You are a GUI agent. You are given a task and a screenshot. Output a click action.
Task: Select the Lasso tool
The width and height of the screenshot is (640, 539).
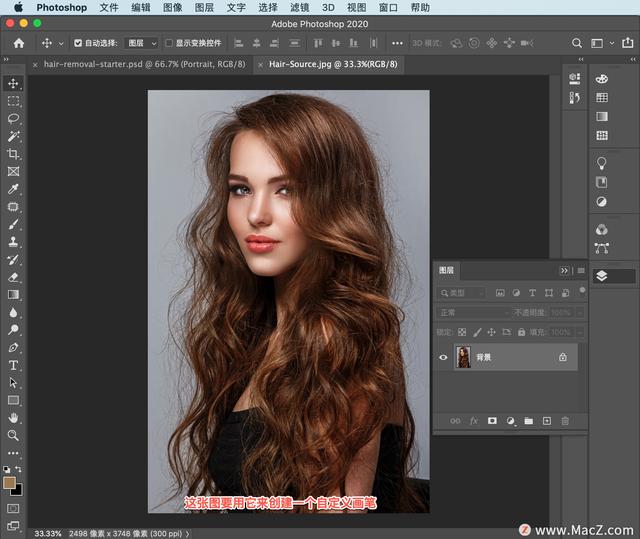[x=14, y=118]
